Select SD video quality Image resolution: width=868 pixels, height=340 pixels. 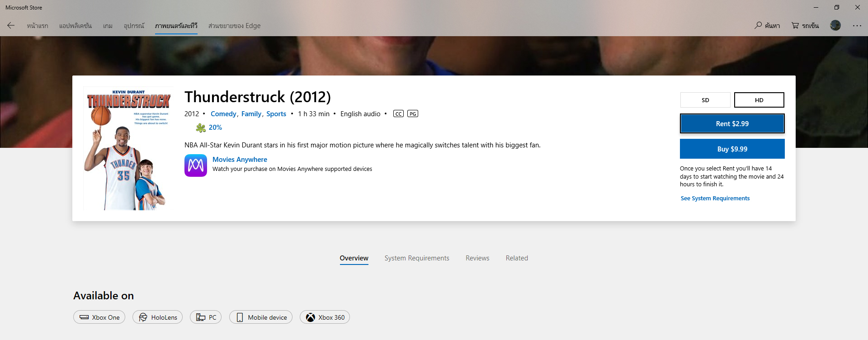pyautogui.click(x=705, y=100)
